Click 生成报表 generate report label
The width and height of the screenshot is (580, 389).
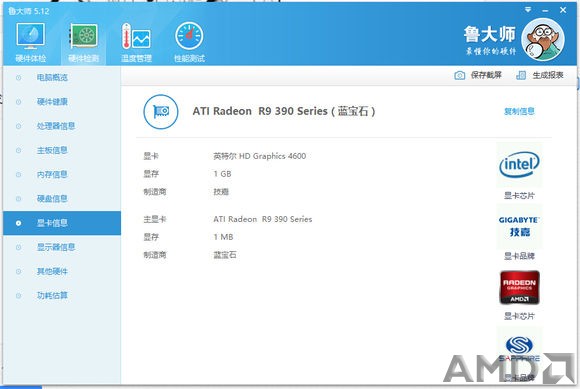[548, 75]
